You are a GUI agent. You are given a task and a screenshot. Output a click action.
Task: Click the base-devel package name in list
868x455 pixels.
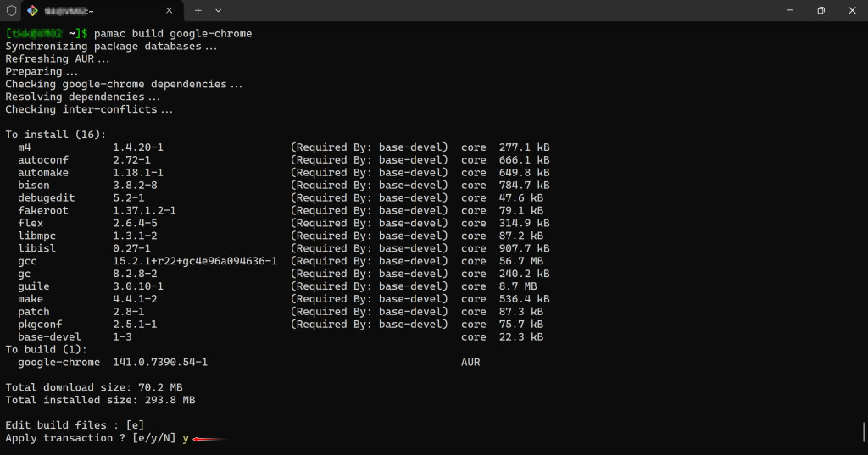pos(46,336)
